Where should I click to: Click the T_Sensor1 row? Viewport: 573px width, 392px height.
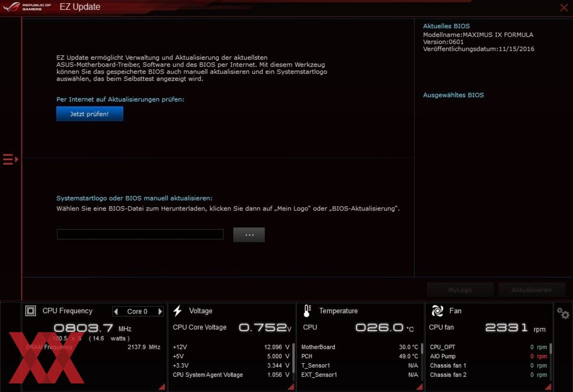point(360,365)
